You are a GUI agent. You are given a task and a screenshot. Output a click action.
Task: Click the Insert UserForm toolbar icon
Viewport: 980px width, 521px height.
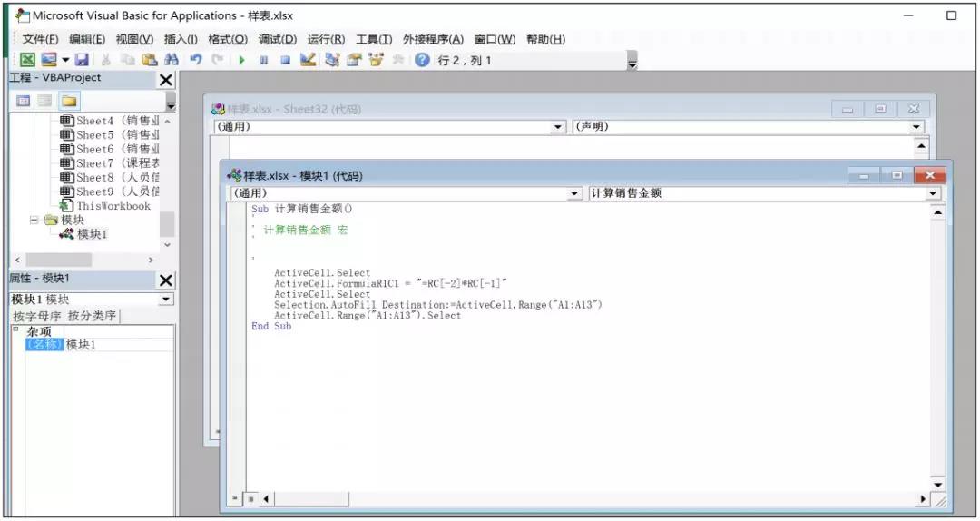[x=49, y=60]
